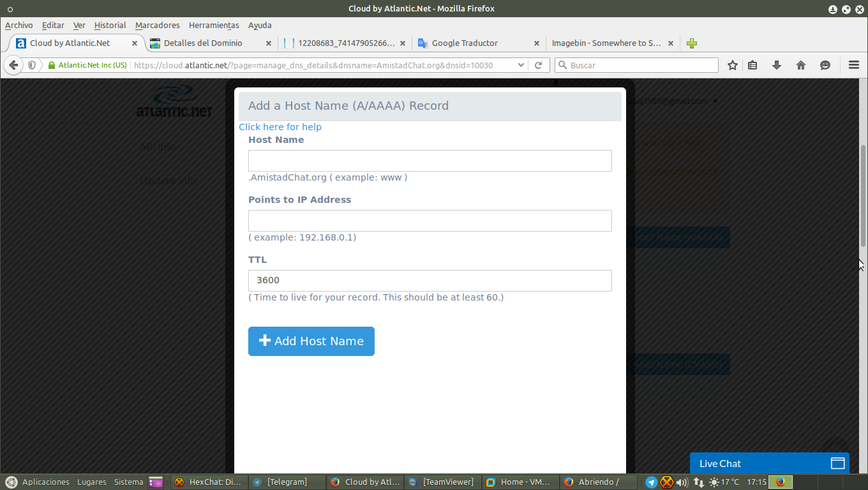Switch to Home - VM taskbar window
This screenshot has height=490, width=868.
pos(520,482)
